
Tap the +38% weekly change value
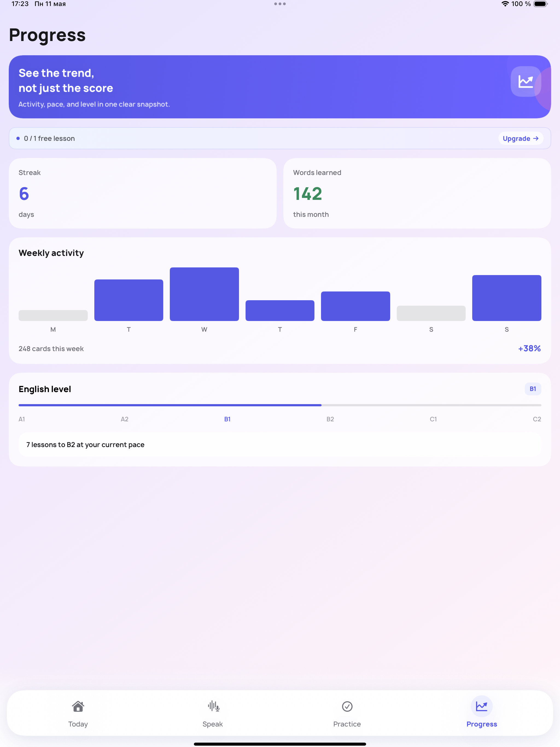529,348
